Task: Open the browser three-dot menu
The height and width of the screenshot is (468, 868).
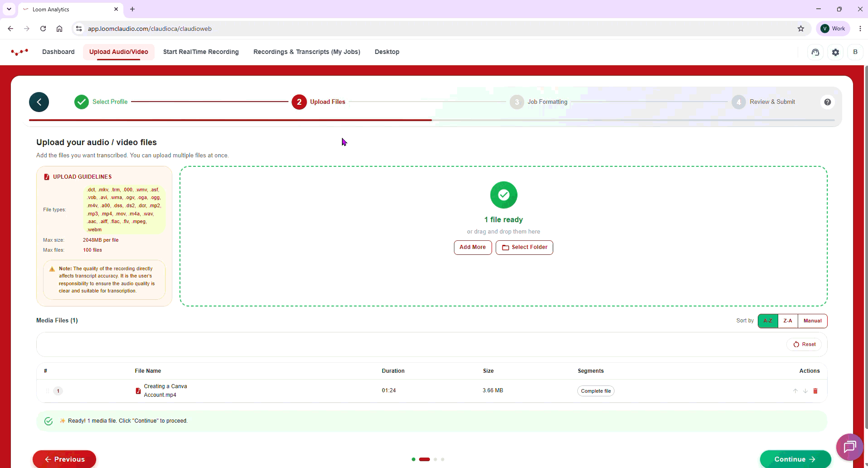Action: [x=860, y=29]
